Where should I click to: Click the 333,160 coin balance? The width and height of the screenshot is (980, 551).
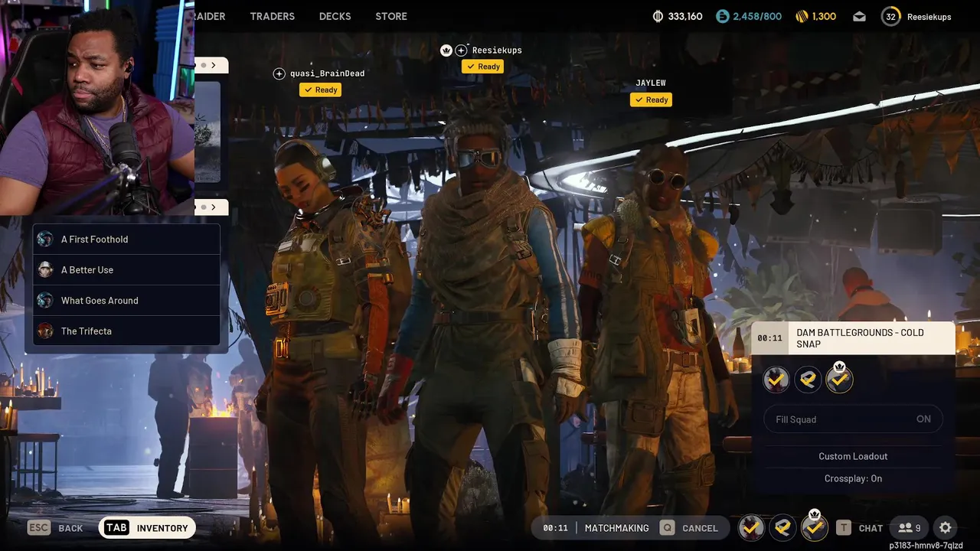coord(685,16)
